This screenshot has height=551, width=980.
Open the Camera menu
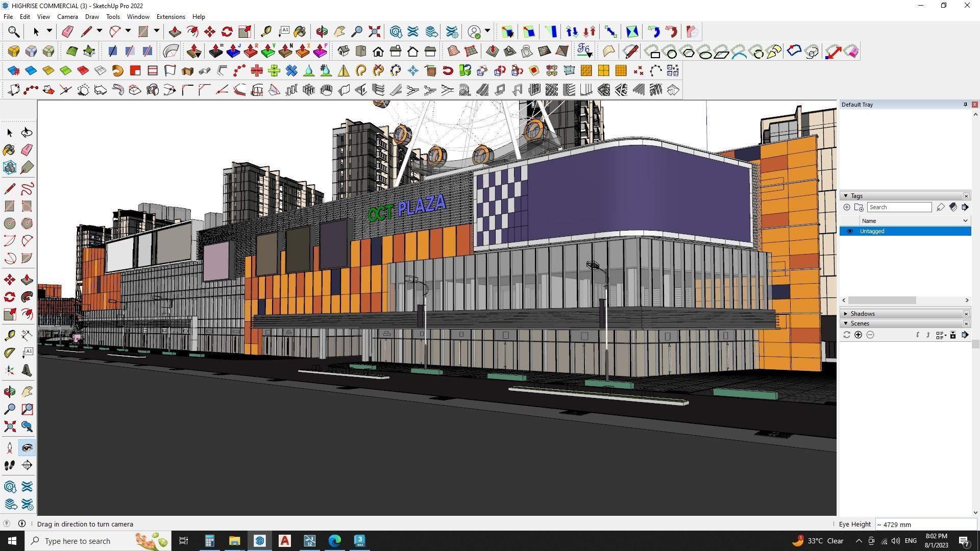67,17
